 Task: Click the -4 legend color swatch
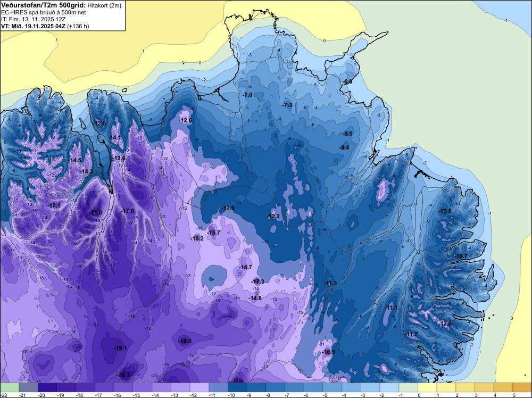352,387
